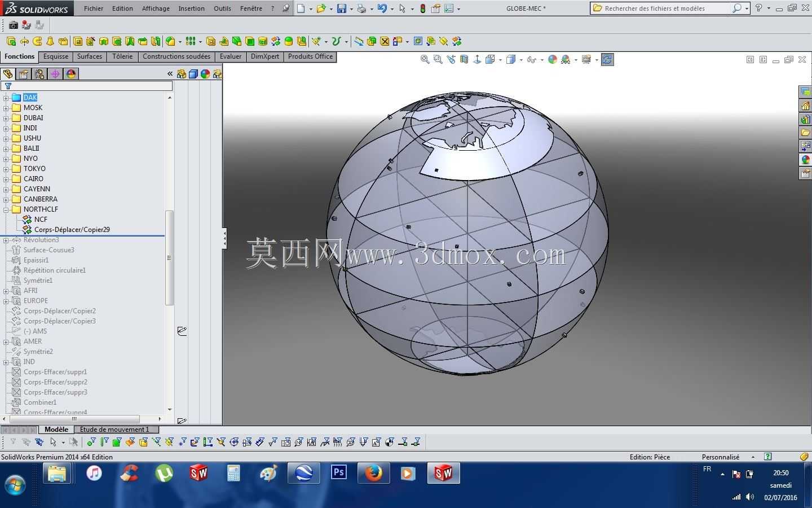Open the Etude de mouvement 1 tab
This screenshot has width=812, height=508.
click(x=114, y=430)
